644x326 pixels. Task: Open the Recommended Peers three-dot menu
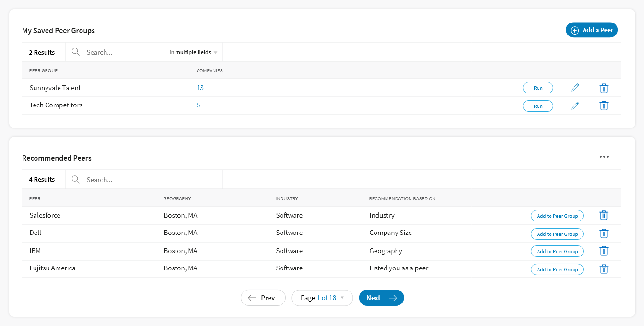click(604, 157)
